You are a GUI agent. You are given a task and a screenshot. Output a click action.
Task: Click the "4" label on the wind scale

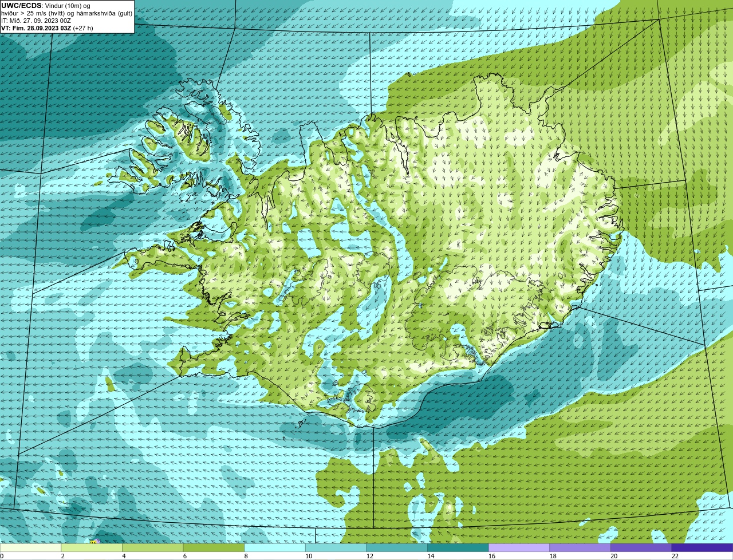pyautogui.click(x=124, y=555)
